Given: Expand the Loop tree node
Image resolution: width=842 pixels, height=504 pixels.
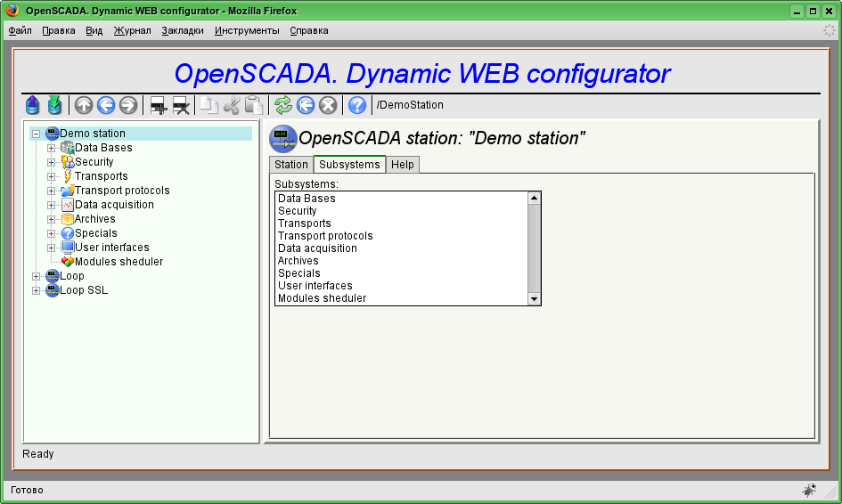Looking at the screenshot, I should (x=36, y=276).
